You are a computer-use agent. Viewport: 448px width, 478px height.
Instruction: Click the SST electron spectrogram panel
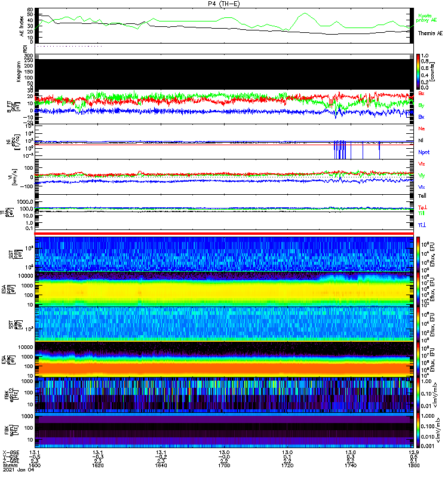[x=224, y=324]
